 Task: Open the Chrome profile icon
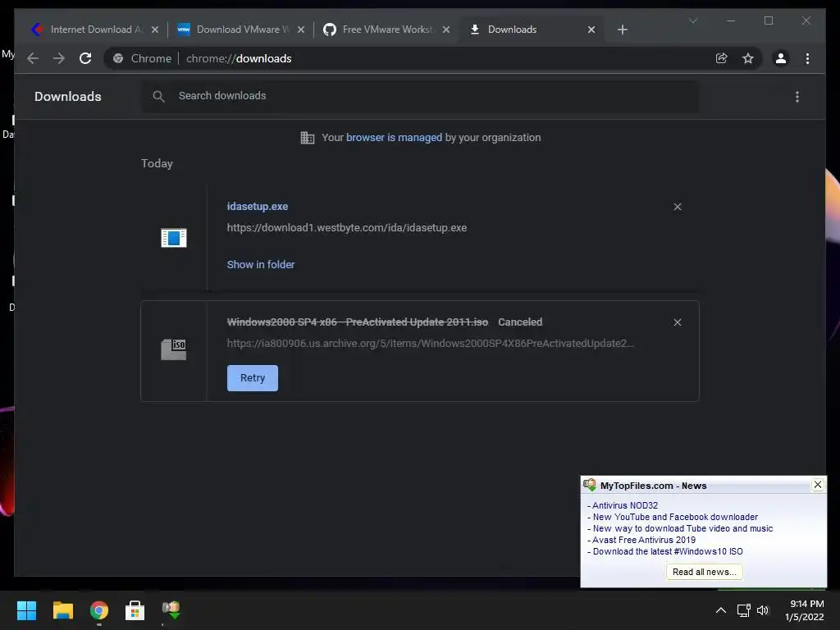coord(781,58)
